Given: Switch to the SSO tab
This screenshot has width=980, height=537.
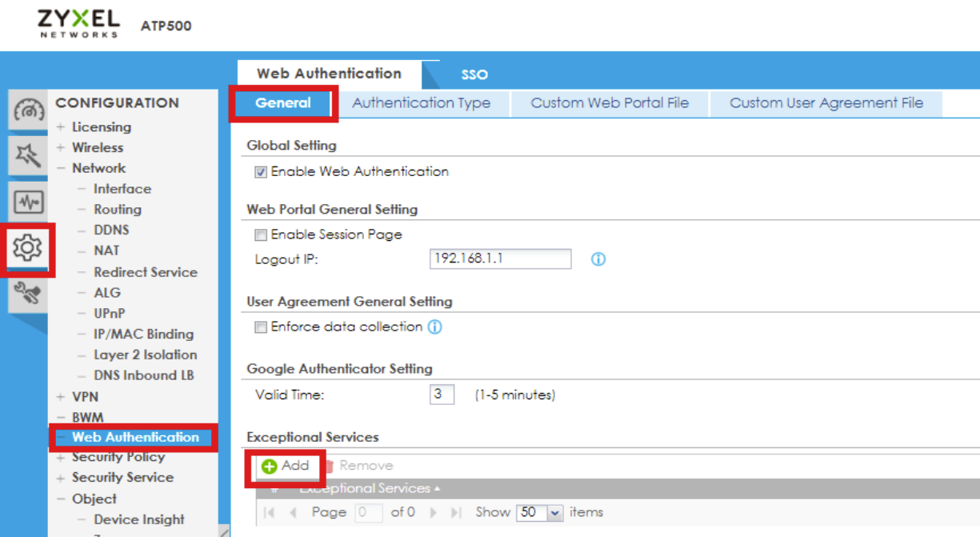Looking at the screenshot, I should click(474, 74).
